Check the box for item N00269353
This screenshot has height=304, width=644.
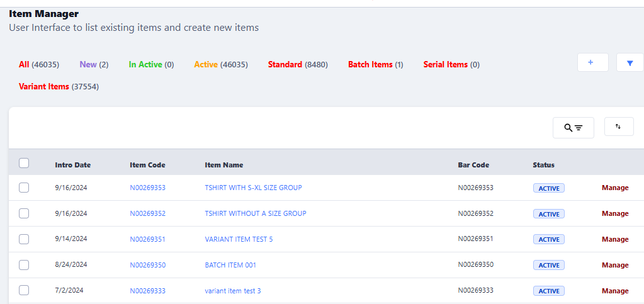[x=24, y=188]
